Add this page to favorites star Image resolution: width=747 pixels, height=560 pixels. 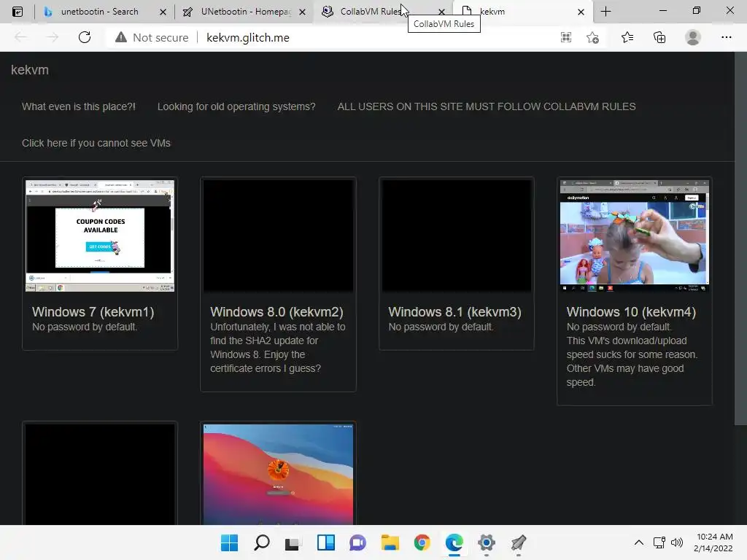tap(592, 37)
